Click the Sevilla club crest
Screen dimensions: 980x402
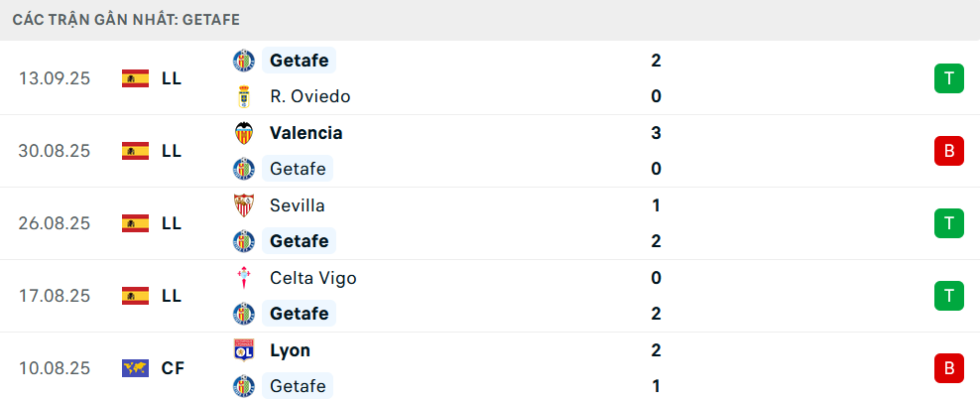pos(243,205)
